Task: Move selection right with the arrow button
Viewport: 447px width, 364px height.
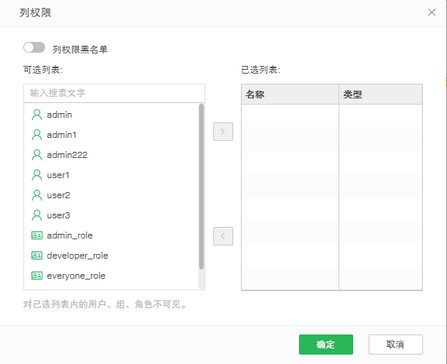Action: pos(223,132)
